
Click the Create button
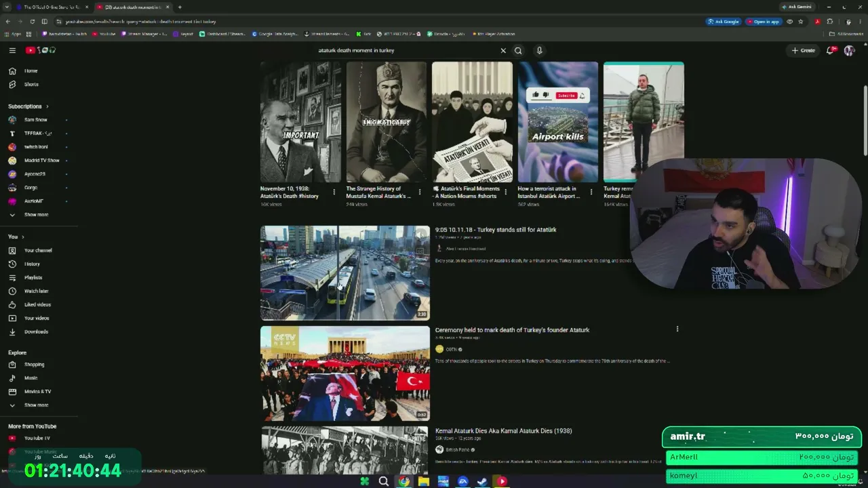click(803, 50)
